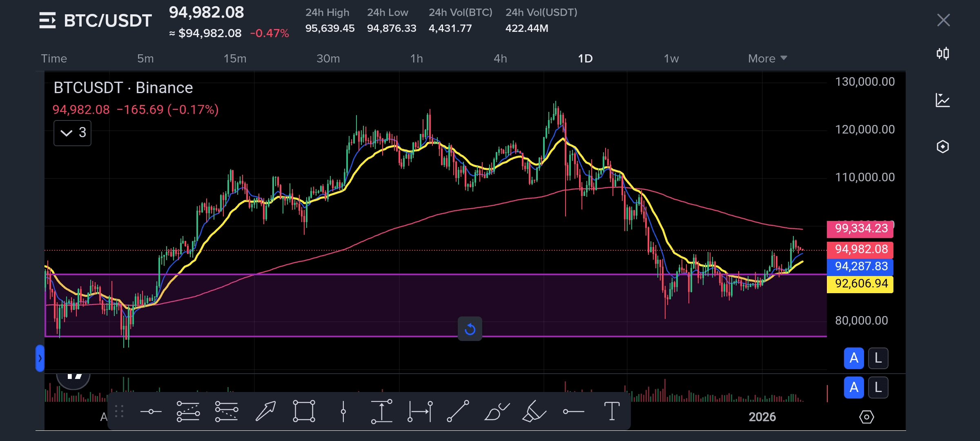This screenshot has height=441, width=980.
Task: Select the rectangle drawing tool
Action: tap(304, 411)
